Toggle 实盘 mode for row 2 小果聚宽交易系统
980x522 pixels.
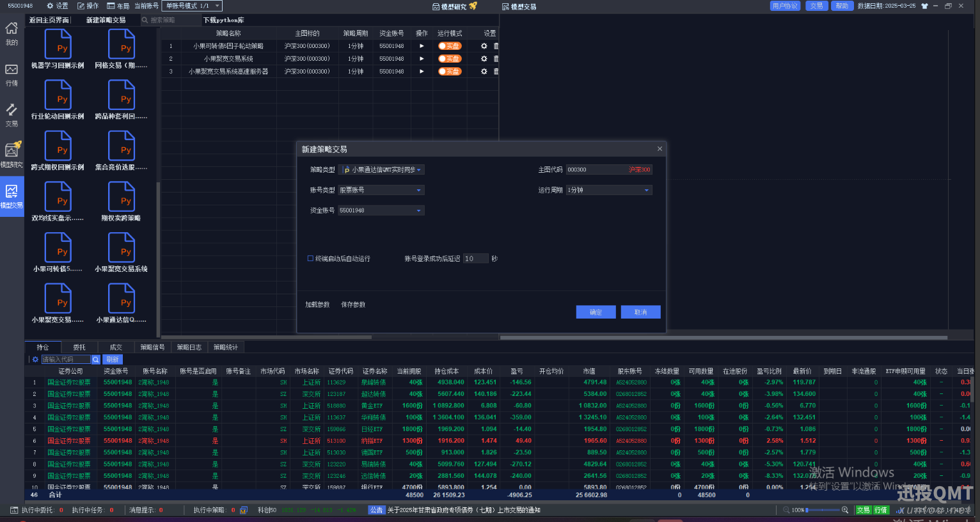click(450, 59)
